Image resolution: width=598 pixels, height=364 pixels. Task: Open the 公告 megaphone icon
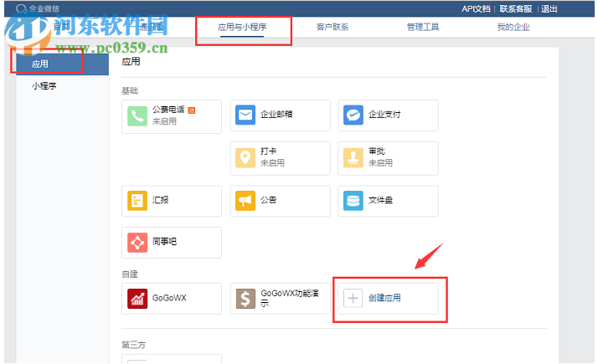[245, 201]
